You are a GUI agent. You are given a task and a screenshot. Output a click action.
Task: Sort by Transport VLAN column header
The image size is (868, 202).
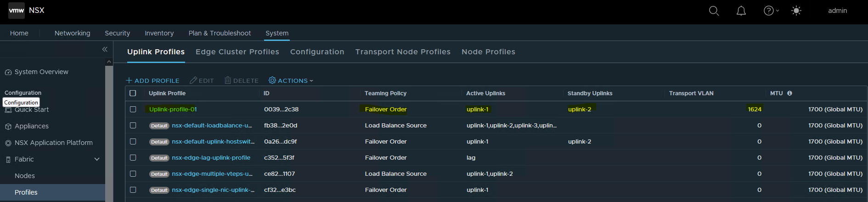(x=691, y=93)
